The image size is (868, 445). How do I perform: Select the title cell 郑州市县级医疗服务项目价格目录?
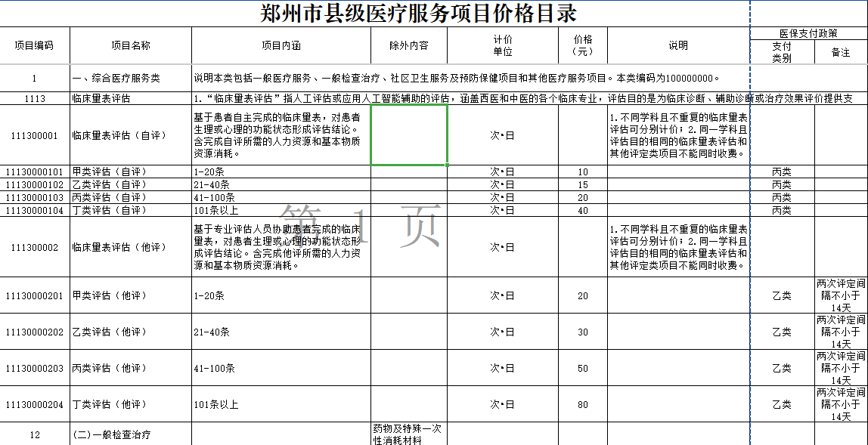[419, 14]
